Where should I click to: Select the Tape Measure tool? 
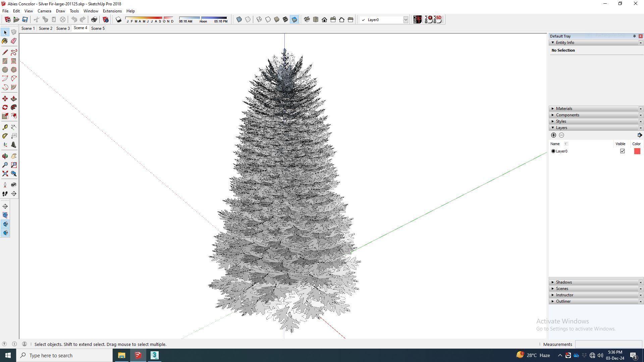[x=5, y=127]
